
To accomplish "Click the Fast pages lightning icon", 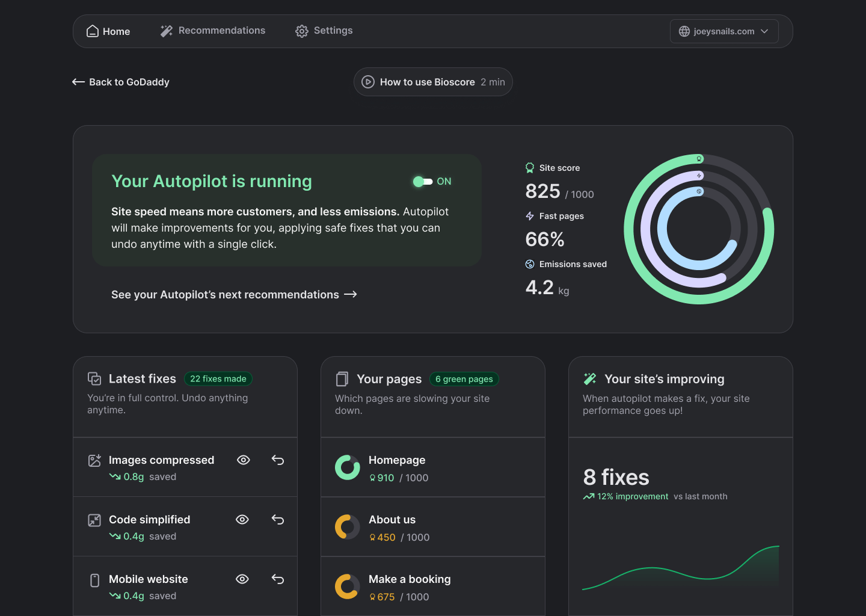I will point(530,216).
